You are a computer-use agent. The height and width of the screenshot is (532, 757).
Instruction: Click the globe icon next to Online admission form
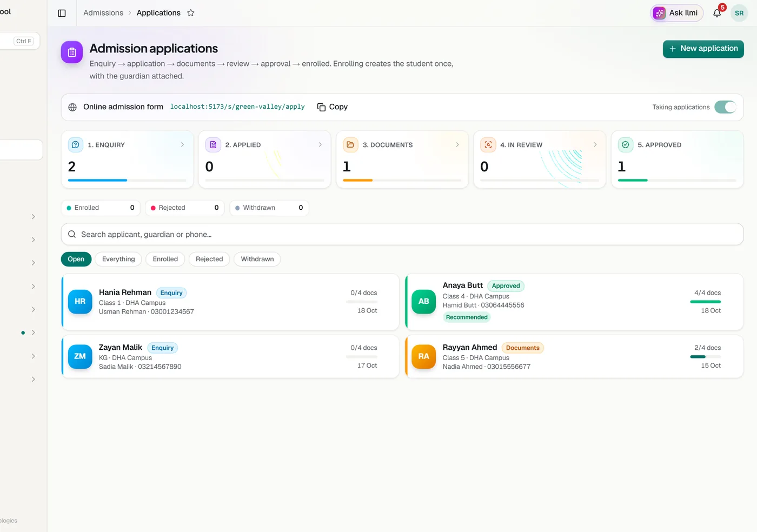(x=72, y=107)
